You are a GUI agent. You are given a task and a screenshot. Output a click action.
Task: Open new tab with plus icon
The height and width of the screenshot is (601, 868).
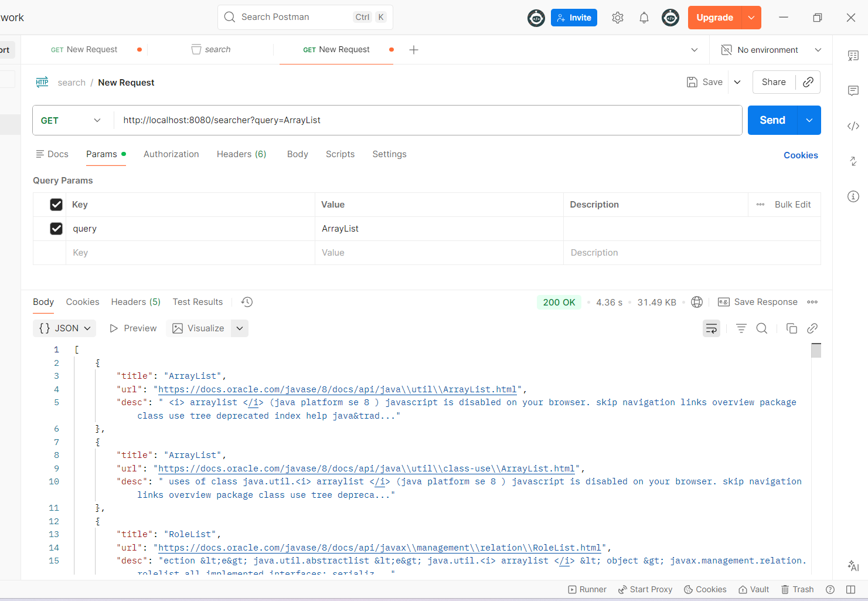coord(414,50)
